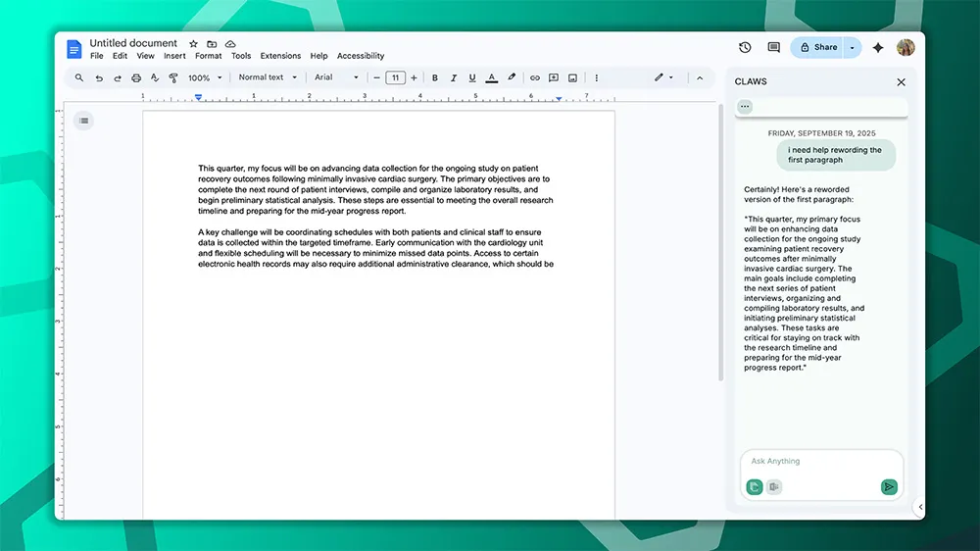Click the paragraph starting 'This quarter, my focus'

tap(375, 189)
